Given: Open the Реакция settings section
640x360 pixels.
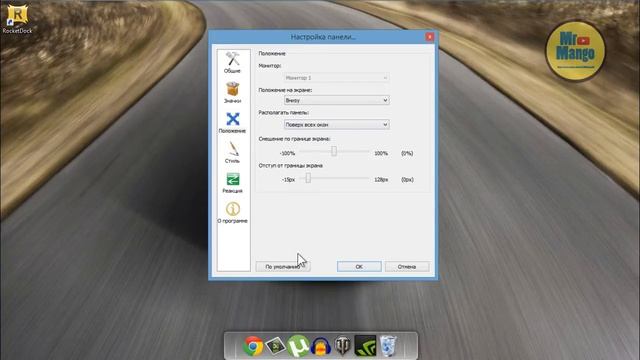Looking at the screenshot, I should coord(233,183).
